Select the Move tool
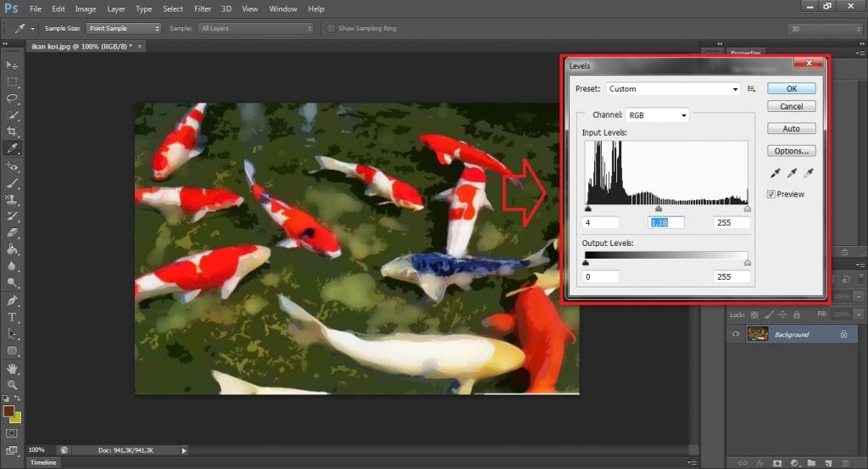This screenshot has height=469, width=868. coord(12,65)
